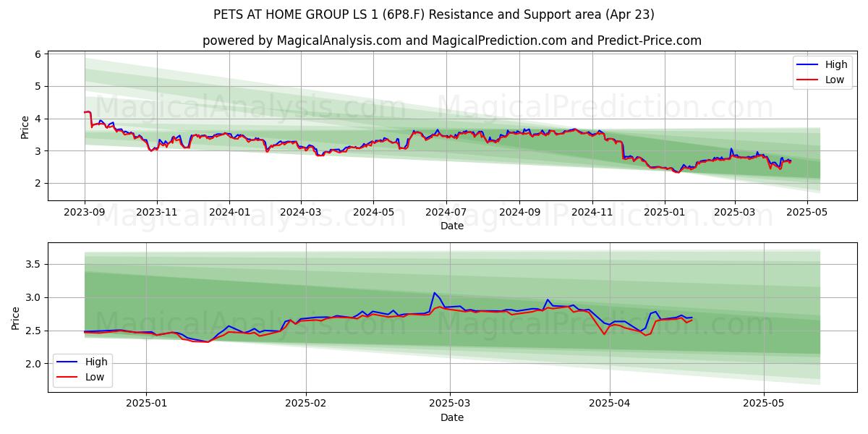
Task: Click the top chart 'Price' axis label
Action: [25, 127]
